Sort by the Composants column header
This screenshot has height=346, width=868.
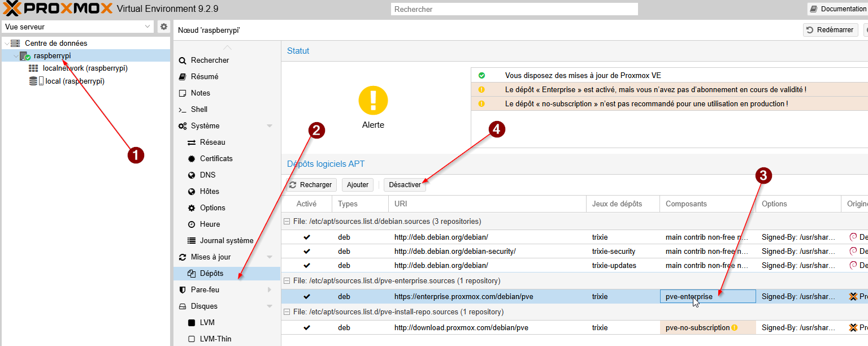(708, 204)
